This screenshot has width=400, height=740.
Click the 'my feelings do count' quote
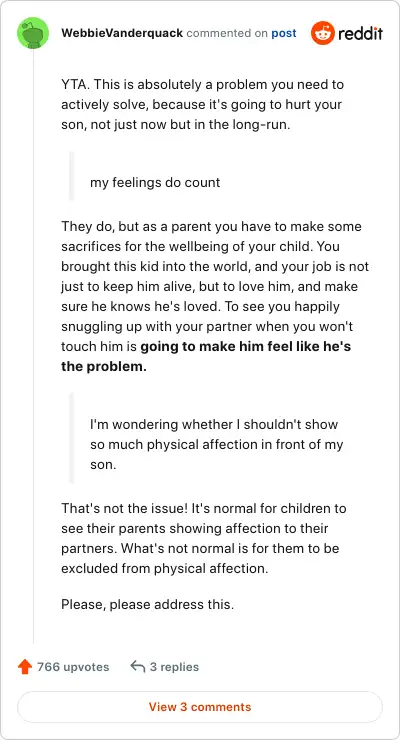155,182
